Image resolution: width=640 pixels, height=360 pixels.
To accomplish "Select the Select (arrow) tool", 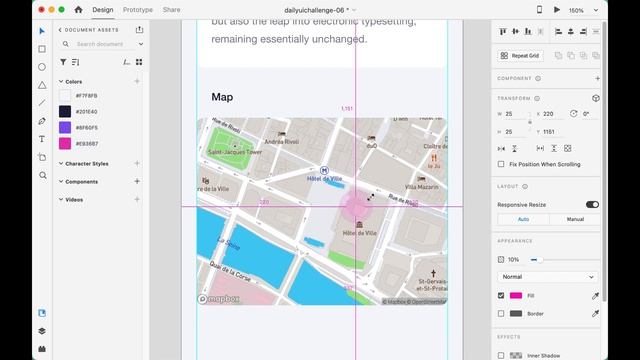I will (x=42, y=31).
